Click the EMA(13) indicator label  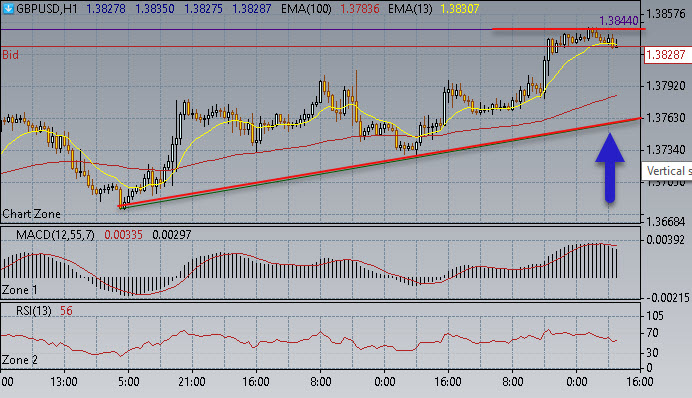(410, 8)
